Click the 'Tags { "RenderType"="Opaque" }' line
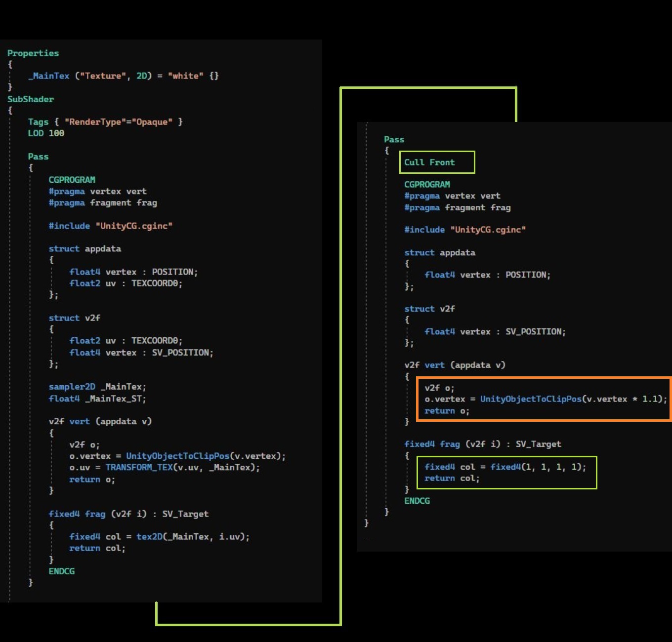This screenshot has height=642, width=672. click(105, 121)
